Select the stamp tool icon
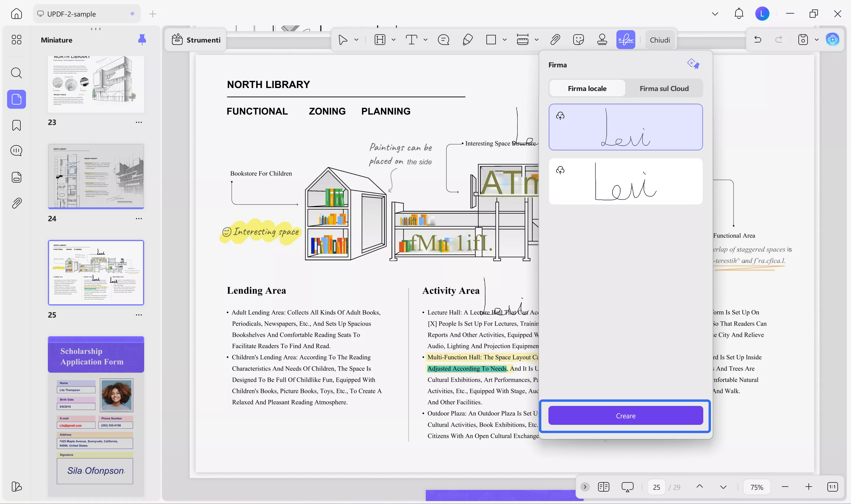 (x=602, y=40)
